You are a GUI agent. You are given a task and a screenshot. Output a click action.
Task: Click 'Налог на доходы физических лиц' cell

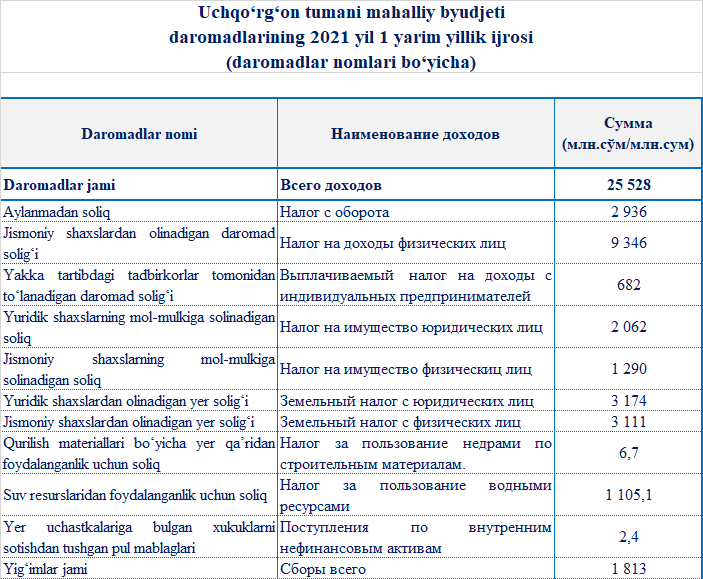(x=393, y=242)
